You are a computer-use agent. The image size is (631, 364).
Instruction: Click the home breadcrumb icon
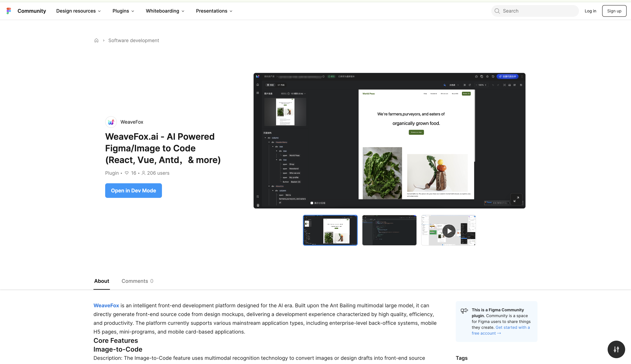(96, 40)
